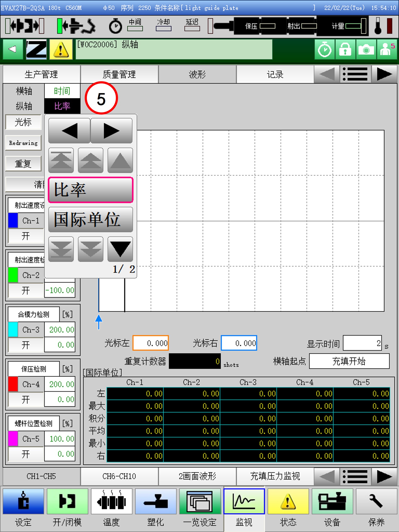
Task: Toggle Ch-4 开 on/off button
Action: click(x=26, y=399)
